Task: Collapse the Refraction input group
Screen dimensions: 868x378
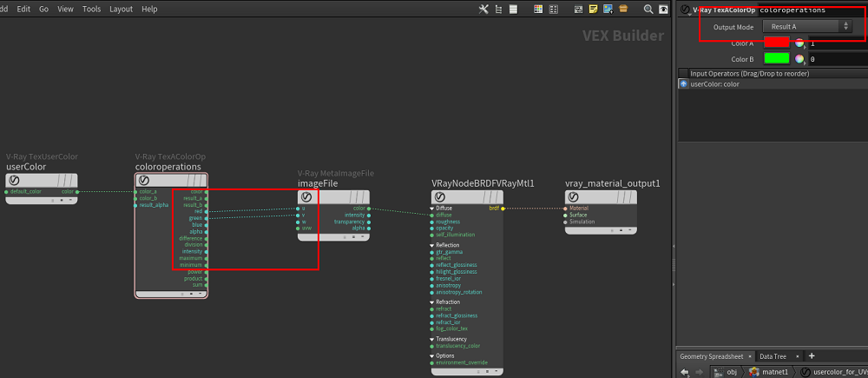Action: coord(431,302)
